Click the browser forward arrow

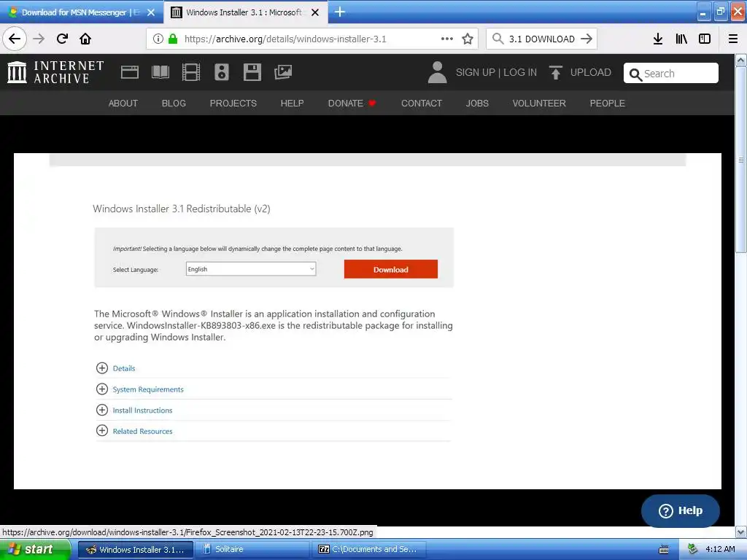[39, 39]
